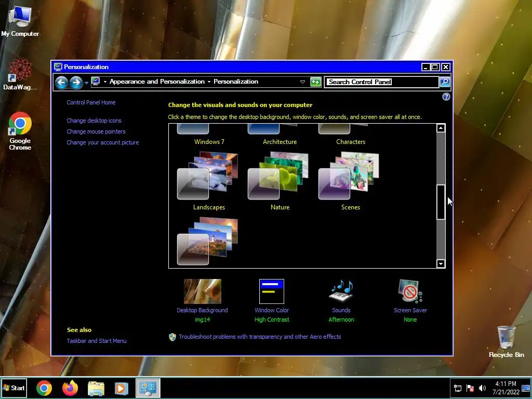
Task: Select the Recycle Bin icon
Action: [x=506, y=342]
